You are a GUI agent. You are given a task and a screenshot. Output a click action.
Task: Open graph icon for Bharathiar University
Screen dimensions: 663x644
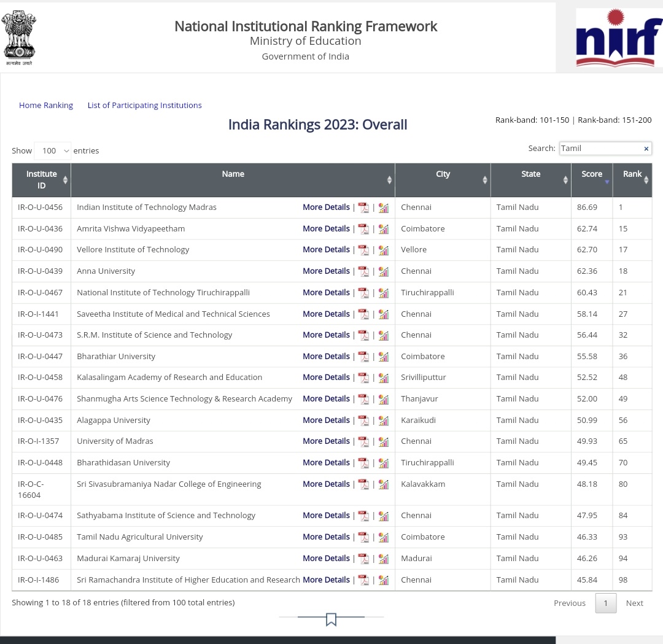click(384, 357)
